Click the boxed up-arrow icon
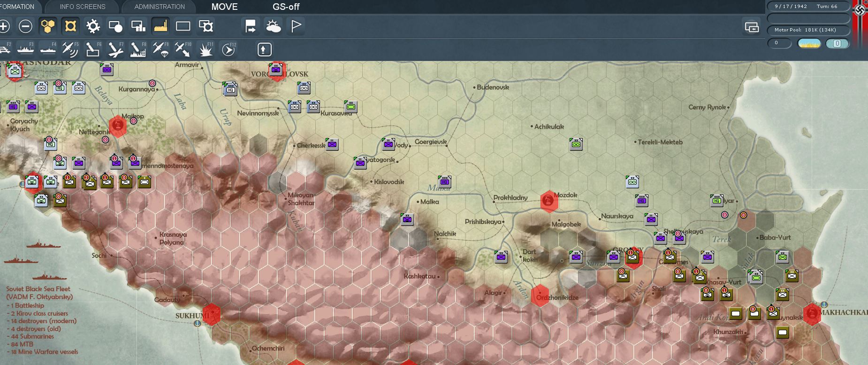This screenshot has height=365, width=868. pos(265,49)
